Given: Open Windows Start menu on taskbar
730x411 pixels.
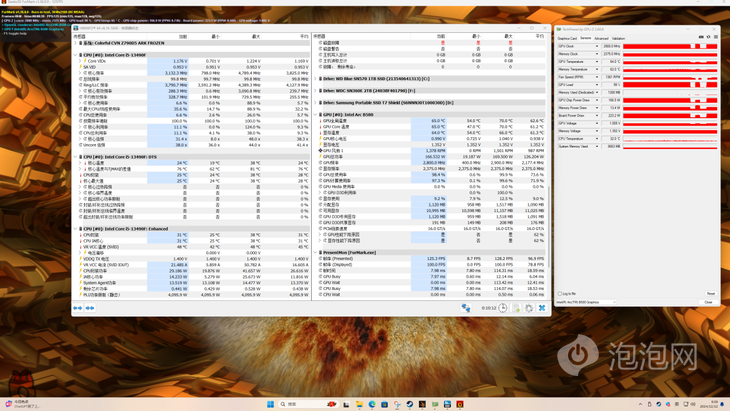Looking at the screenshot, I should coord(270,404).
